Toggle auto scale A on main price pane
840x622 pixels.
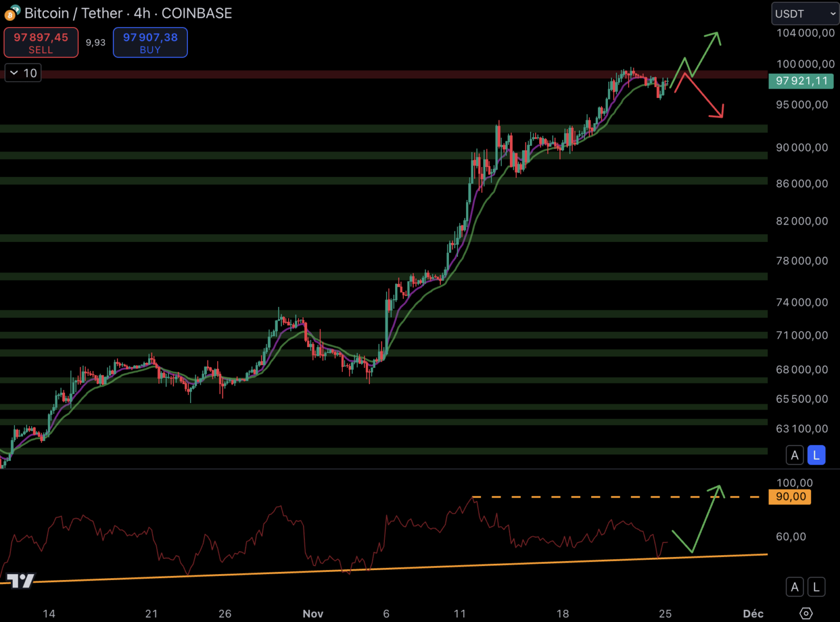[794, 455]
